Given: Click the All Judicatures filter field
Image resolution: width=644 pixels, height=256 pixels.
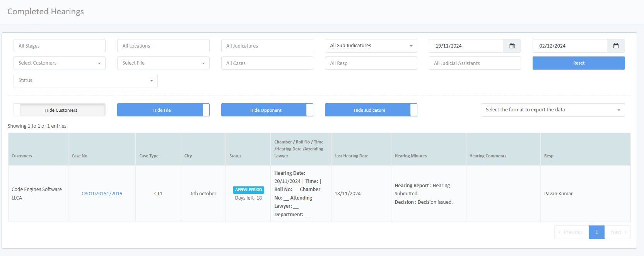Looking at the screenshot, I should (267, 46).
